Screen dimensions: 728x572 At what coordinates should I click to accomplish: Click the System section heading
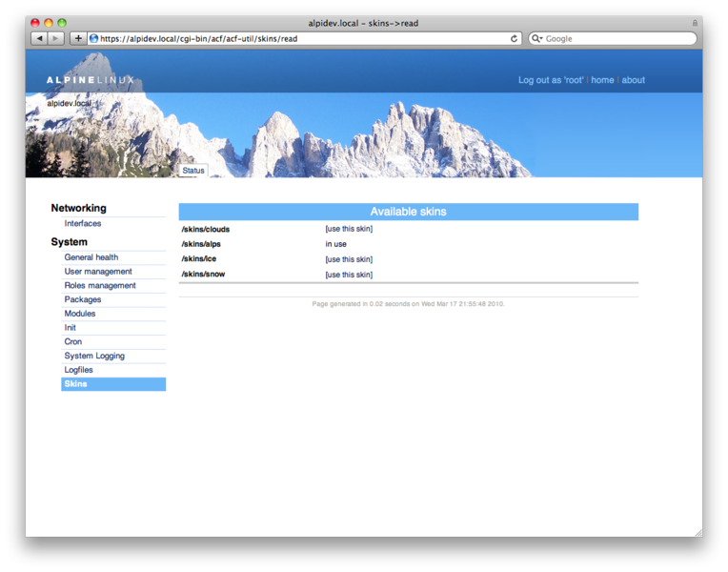point(70,241)
